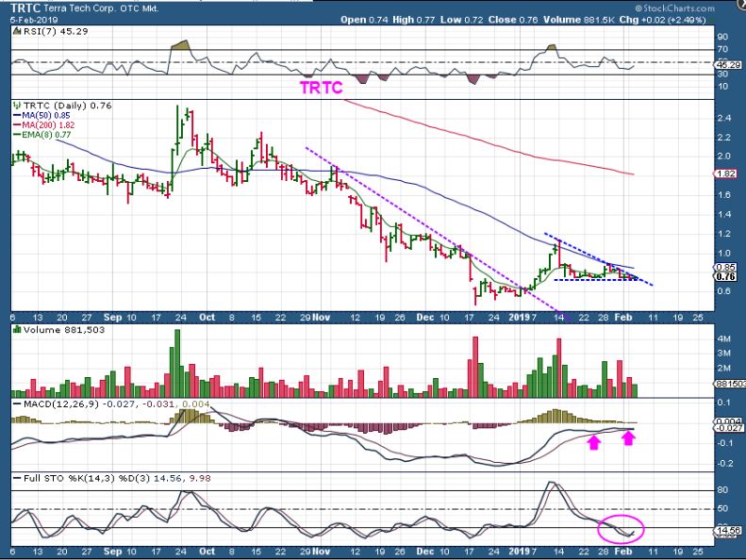The image size is (746, 560).
Task: Click the '1.2' price axis value
Action: pos(723,234)
